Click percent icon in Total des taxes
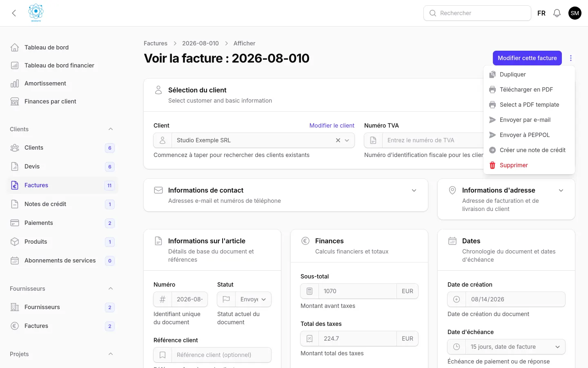 310,339
